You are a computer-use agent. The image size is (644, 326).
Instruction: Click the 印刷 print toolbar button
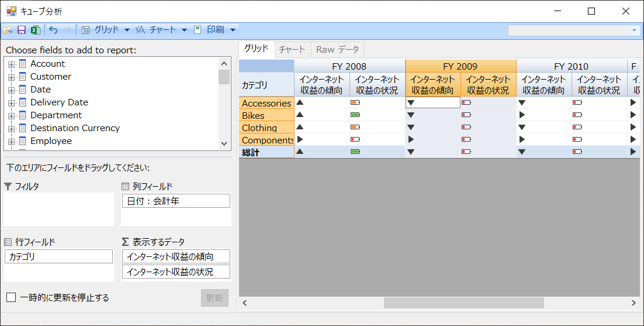coord(209,30)
